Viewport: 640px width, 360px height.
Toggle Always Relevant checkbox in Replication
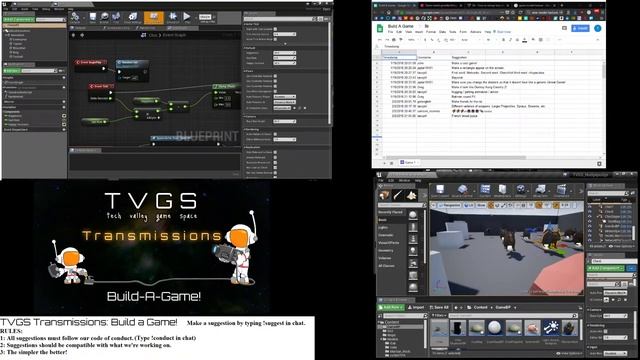275,158
